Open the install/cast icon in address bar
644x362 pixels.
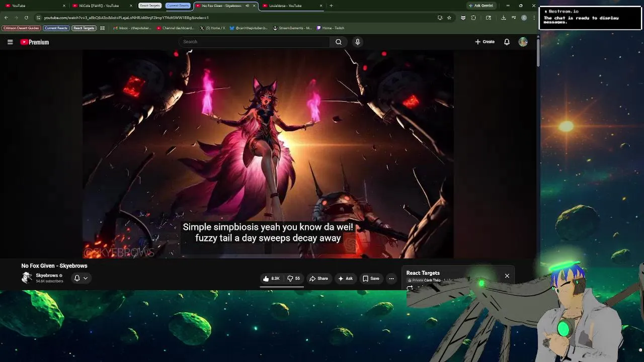point(440,18)
